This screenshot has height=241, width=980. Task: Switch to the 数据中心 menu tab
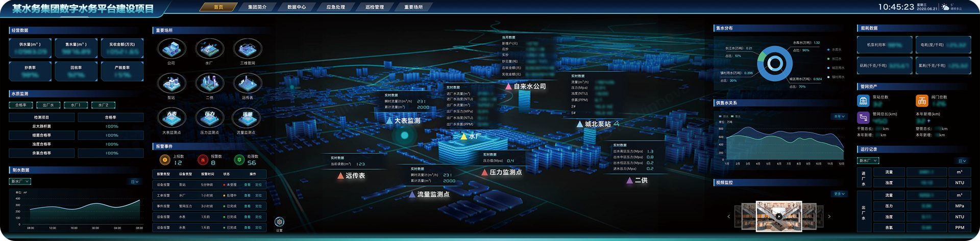coord(297,7)
